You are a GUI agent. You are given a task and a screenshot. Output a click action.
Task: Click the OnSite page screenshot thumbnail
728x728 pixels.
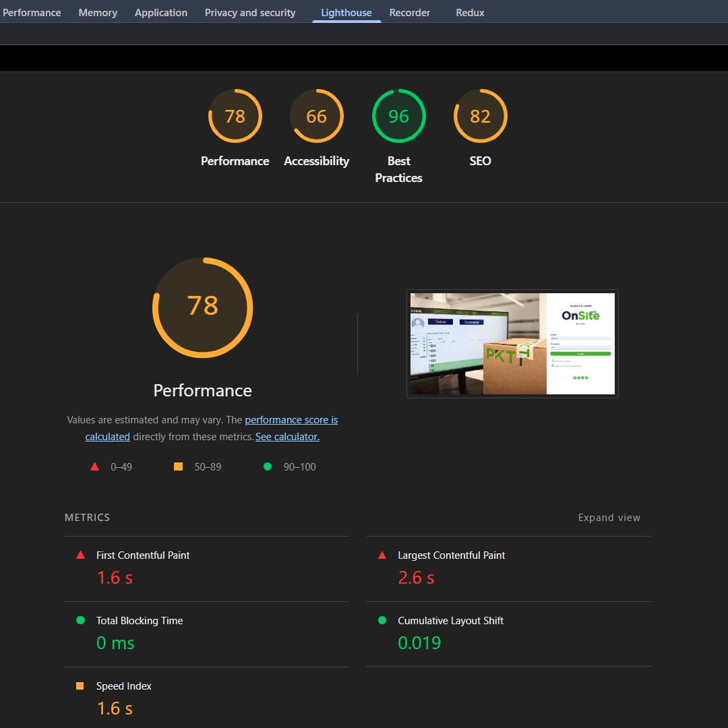(512, 344)
